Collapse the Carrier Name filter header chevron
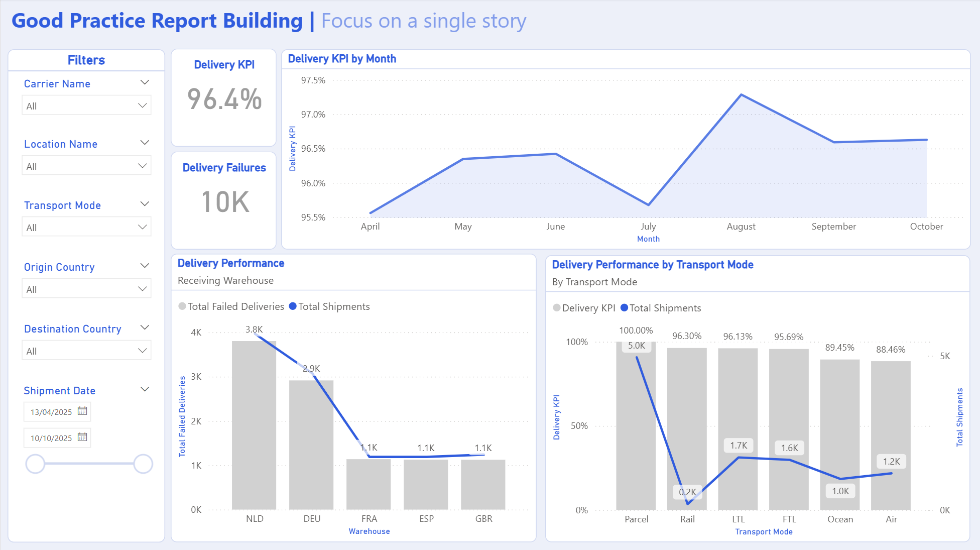 point(145,82)
